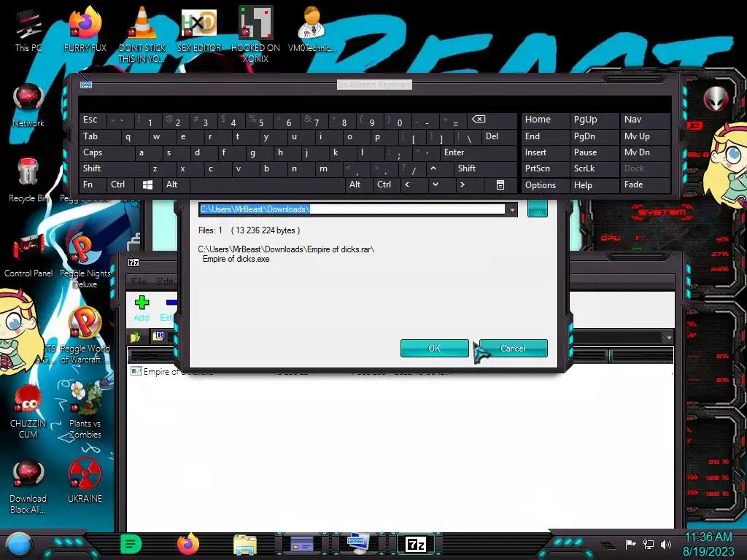The height and width of the screenshot is (560, 747).
Task: Launch Peggle World of Warcraft shortcut
Action: point(85,336)
